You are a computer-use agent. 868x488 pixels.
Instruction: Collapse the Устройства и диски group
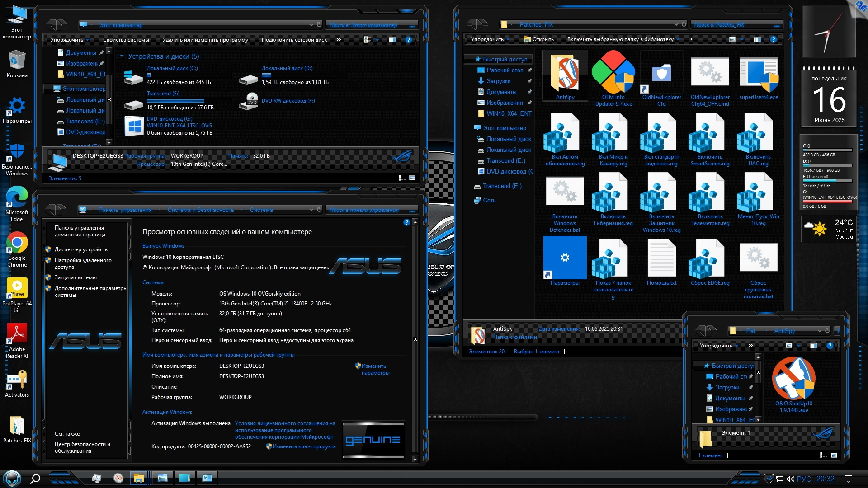click(122, 56)
